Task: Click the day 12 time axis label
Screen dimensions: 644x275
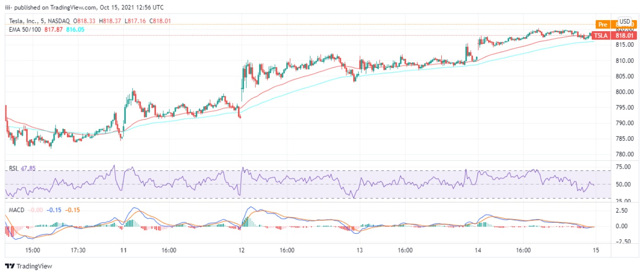Action: pos(241,251)
